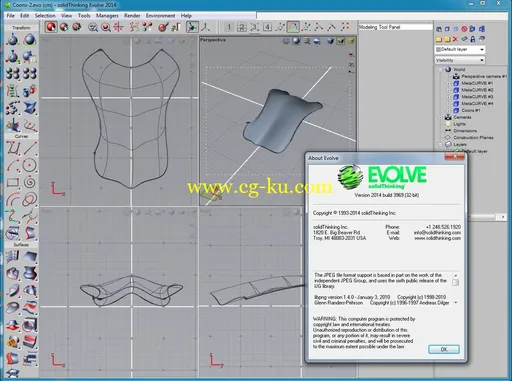Select the NURBS curve tool under Curves
The height and width of the screenshot is (381, 512).
13,148
